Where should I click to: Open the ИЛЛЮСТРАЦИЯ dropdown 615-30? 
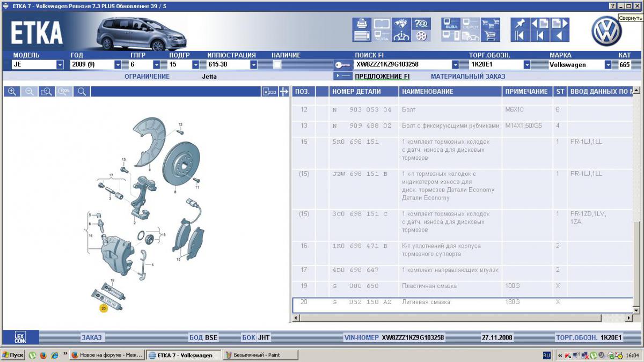click(253, 64)
